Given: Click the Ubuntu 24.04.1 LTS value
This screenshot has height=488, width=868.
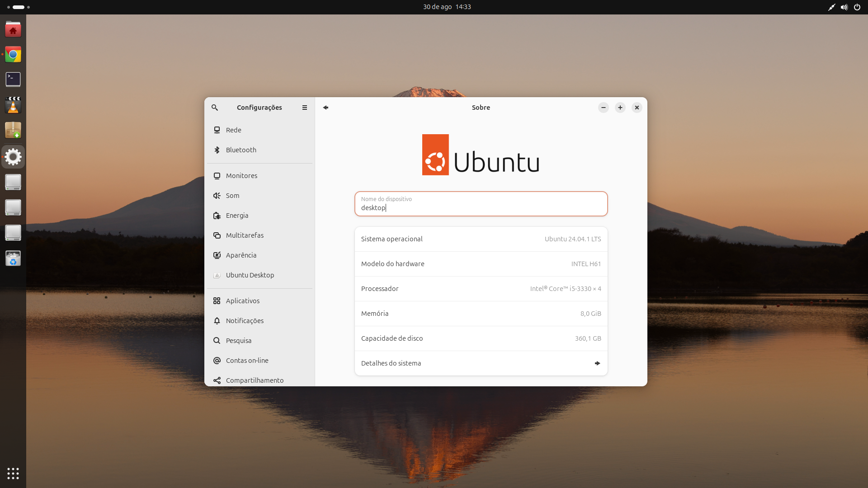Looking at the screenshot, I should pyautogui.click(x=573, y=239).
